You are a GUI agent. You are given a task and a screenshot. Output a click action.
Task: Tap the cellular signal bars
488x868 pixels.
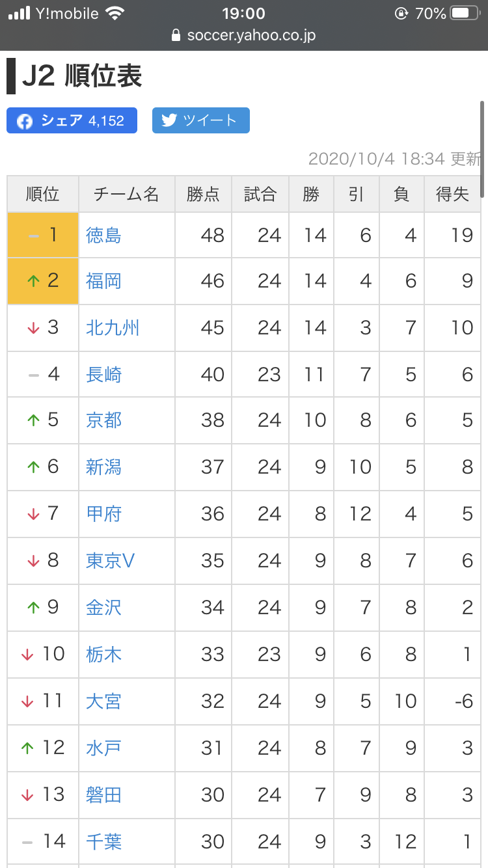coord(20,13)
